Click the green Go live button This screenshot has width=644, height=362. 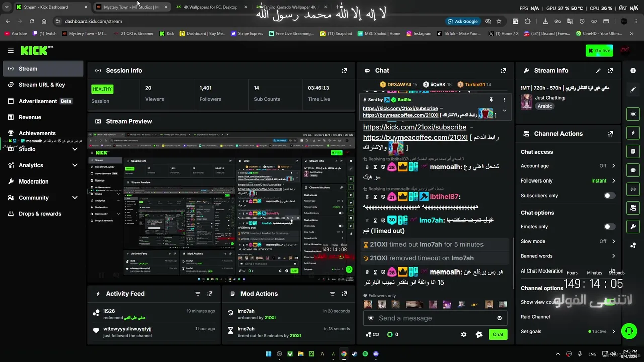pyautogui.click(x=599, y=51)
